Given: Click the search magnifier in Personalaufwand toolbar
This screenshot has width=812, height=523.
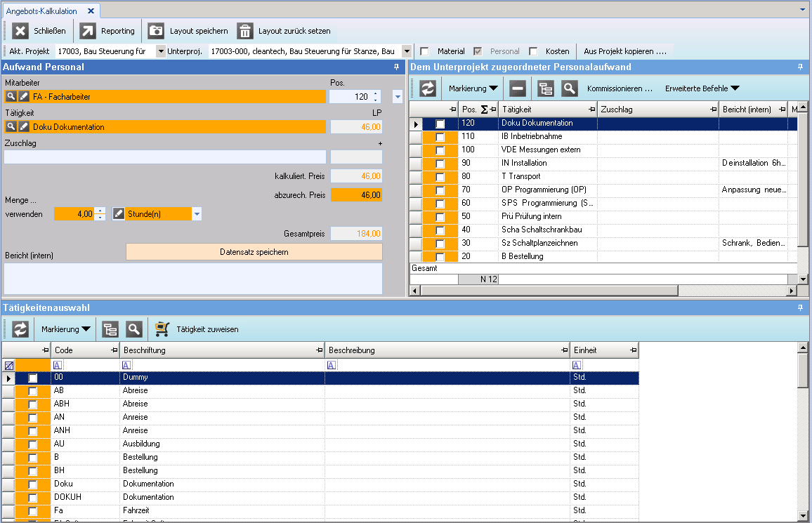Looking at the screenshot, I should [570, 88].
